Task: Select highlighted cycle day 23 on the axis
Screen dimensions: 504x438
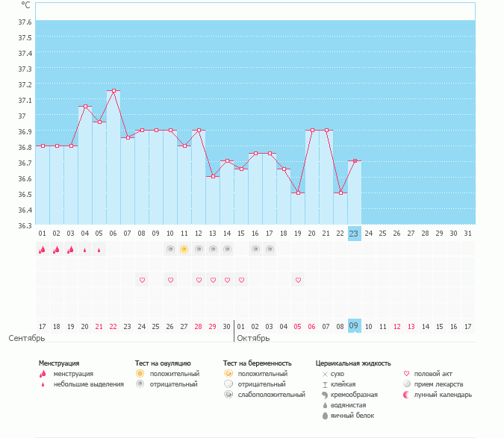Action: [355, 234]
